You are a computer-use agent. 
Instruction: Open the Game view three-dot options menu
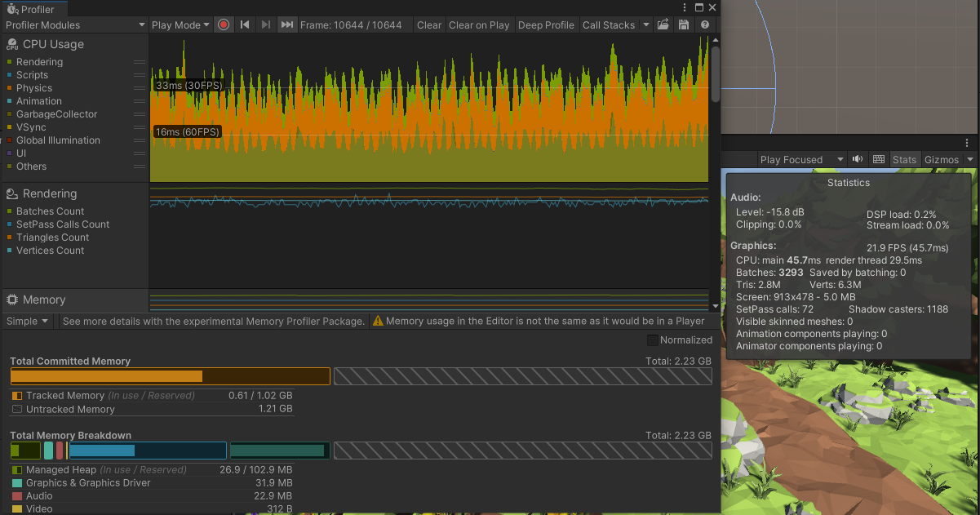967,143
